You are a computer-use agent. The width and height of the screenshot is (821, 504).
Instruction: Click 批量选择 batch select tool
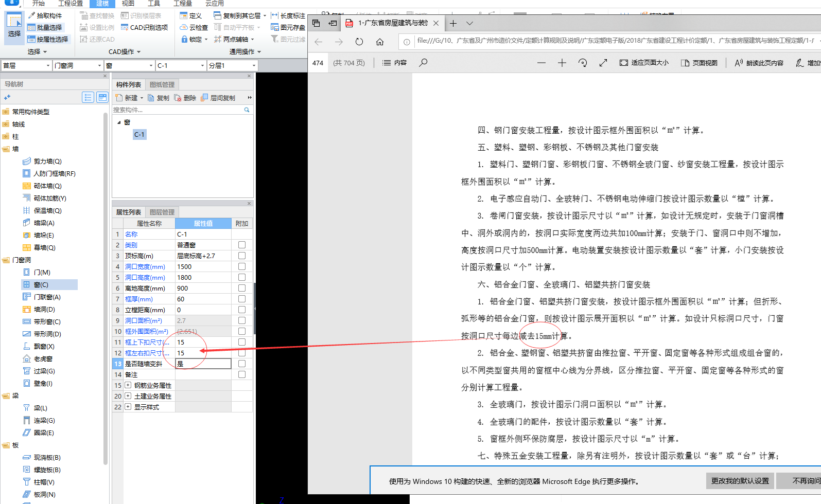[45, 28]
